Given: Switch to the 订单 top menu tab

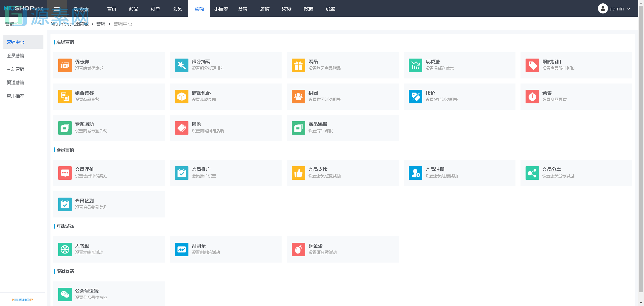Looking at the screenshot, I should (155, 9).
